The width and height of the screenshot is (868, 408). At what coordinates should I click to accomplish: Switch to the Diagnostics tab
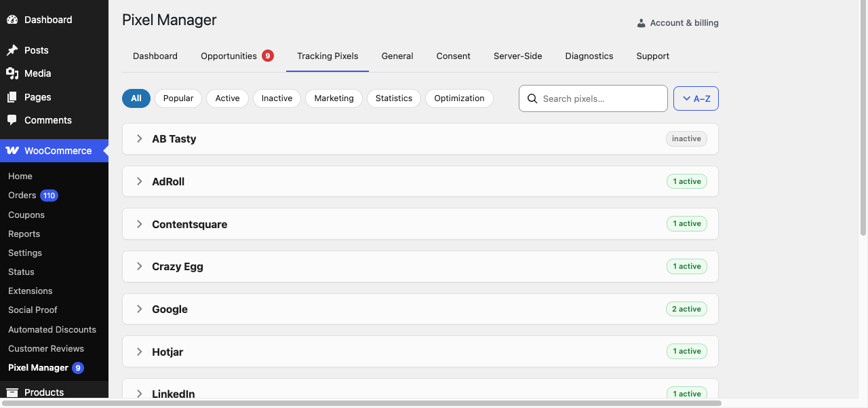coord(589,56)
